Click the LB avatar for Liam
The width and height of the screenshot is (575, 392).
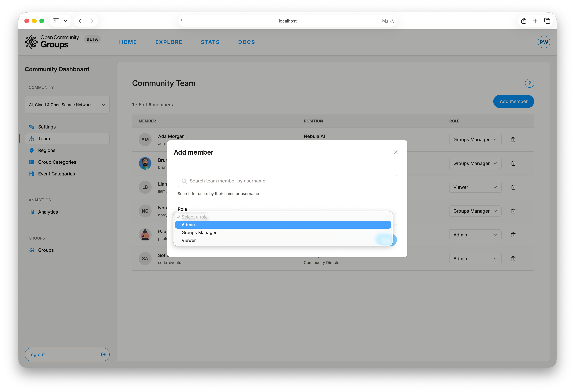[145, 187]
